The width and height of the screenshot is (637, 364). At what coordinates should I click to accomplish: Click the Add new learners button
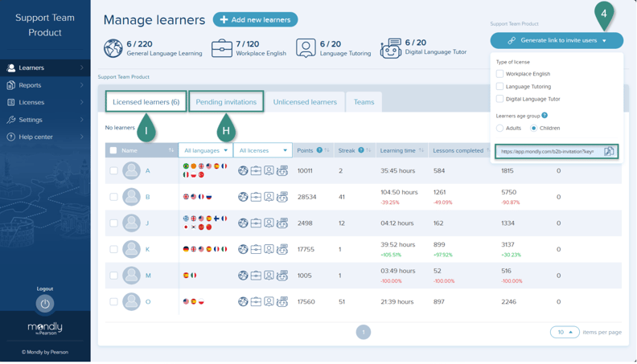click(255, 19)
